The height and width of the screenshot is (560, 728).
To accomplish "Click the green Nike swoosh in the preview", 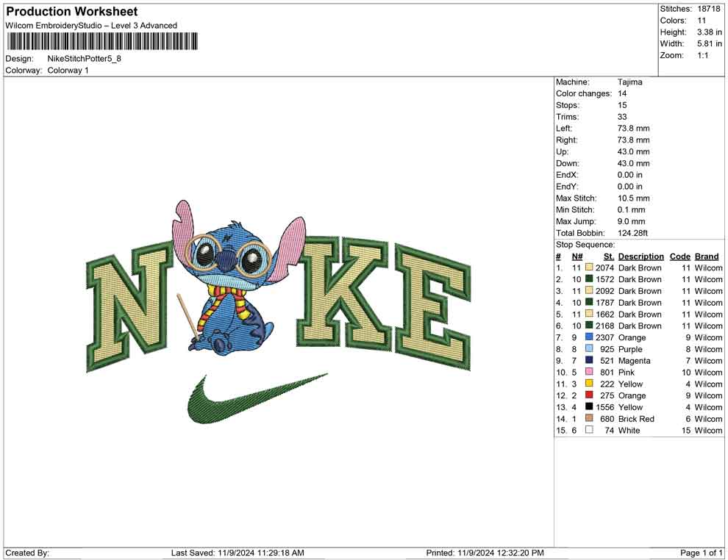I will [257, 398].
